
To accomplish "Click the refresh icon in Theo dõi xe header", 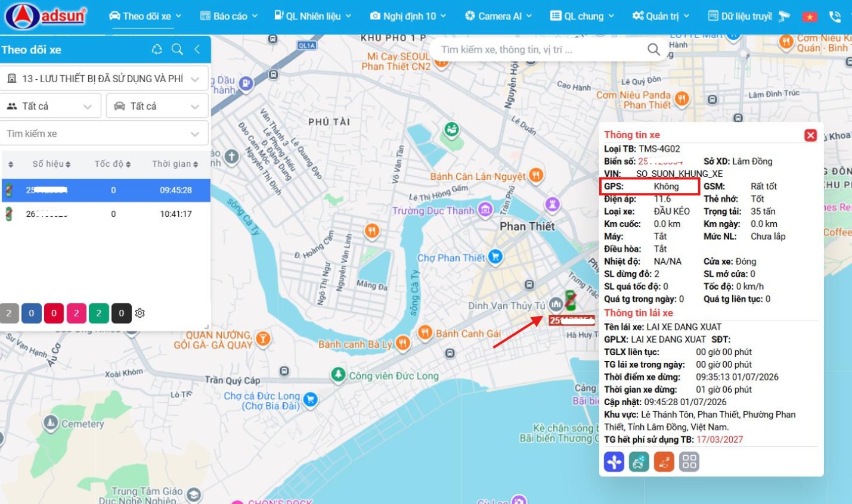I will tap(157, 49).
